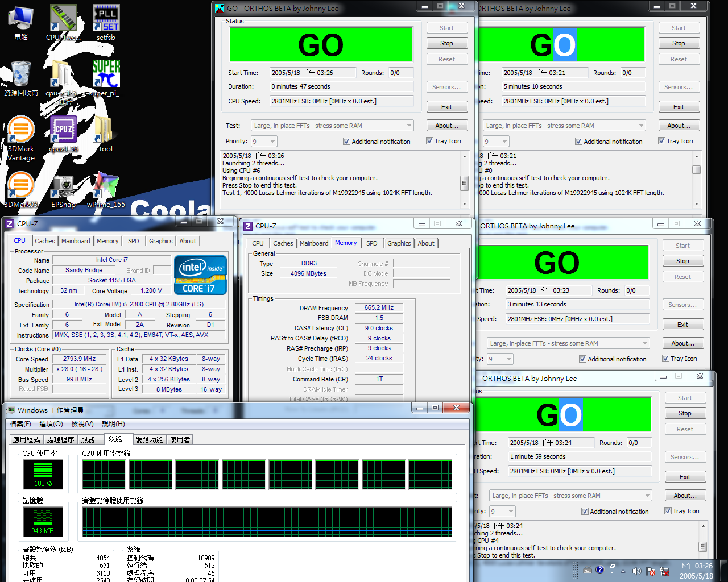Click About... in front ORTHOS window
Screen dimensions: 728x582
click(x=447, y=126)
